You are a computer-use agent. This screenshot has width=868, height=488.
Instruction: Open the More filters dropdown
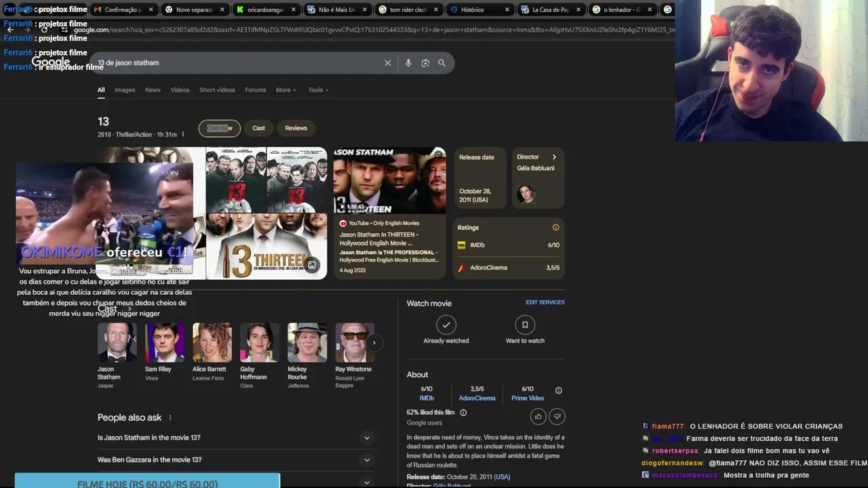tap(285, 90)
